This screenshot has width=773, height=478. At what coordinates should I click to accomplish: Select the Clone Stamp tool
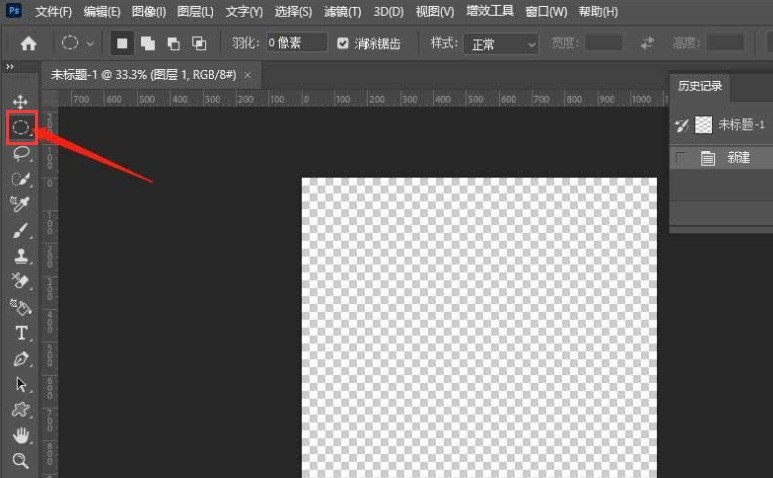(21, 256)
